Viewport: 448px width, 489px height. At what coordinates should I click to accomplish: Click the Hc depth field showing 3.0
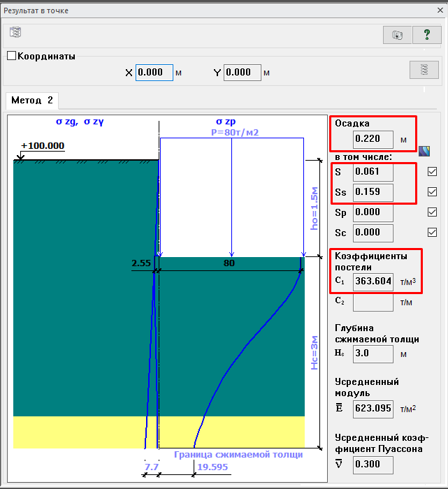(373, 353)
